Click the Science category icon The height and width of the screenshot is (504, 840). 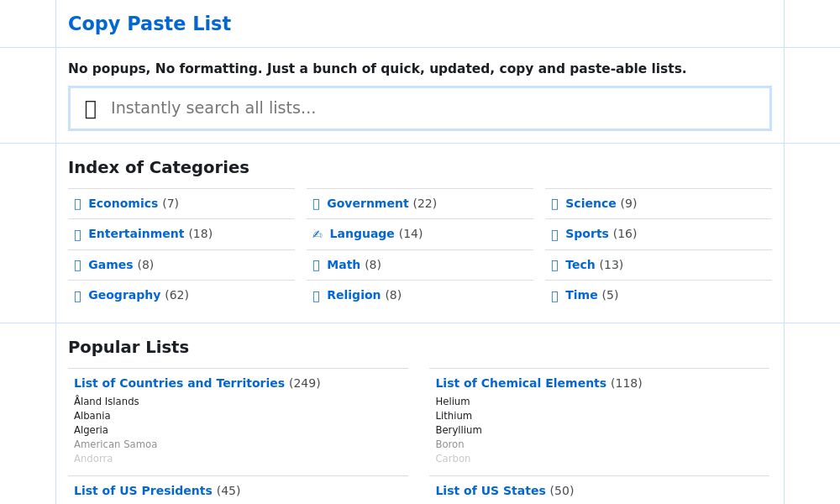[x=555, y=203]
